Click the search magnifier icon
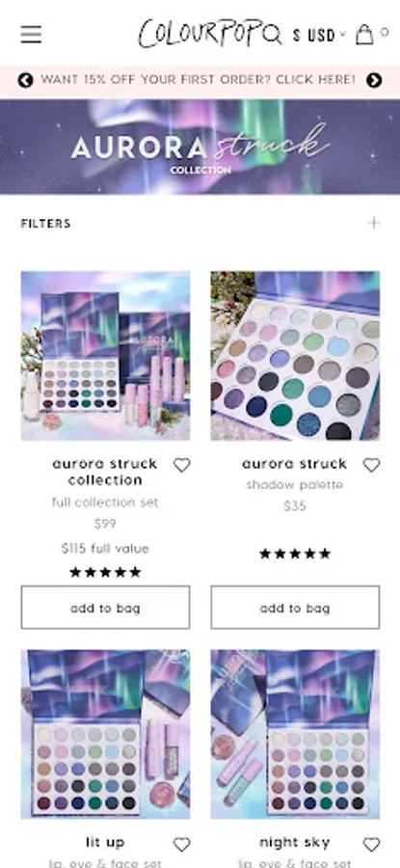The width and height of the screenshot is (400, 868). tap(272, 35)
